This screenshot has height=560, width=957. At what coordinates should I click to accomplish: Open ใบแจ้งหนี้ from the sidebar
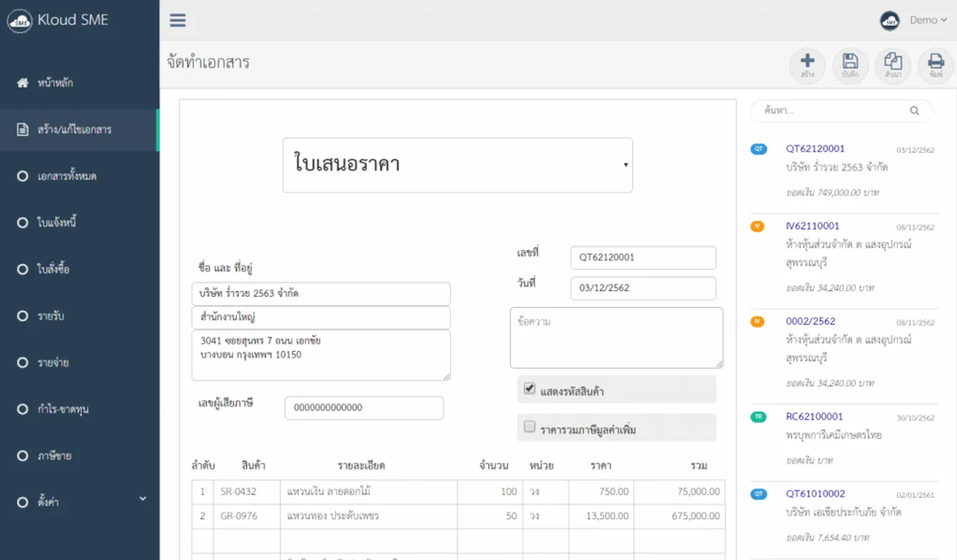tap(57, 223)
